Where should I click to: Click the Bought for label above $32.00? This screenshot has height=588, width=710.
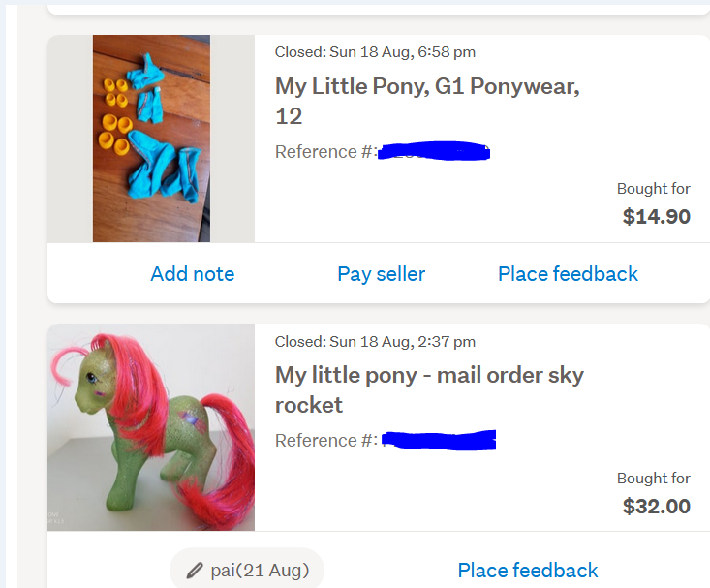[x=653, y=478]
